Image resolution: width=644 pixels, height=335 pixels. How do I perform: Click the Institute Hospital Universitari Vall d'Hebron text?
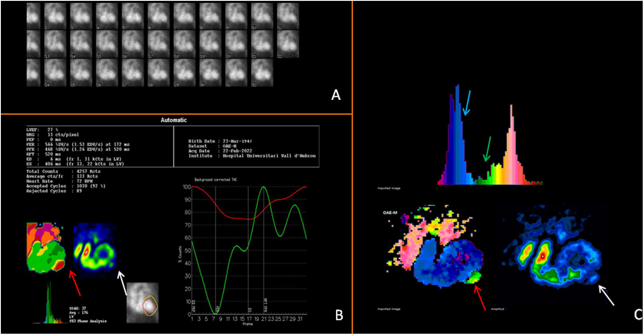(252, 156)
